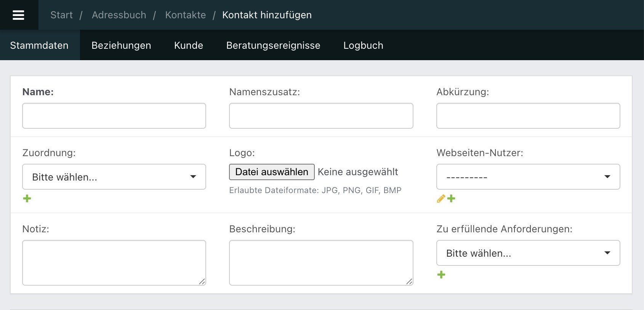644x310 pixels.
Task: Go to the Kontakte breadcrumb
Action: [186, 15]
